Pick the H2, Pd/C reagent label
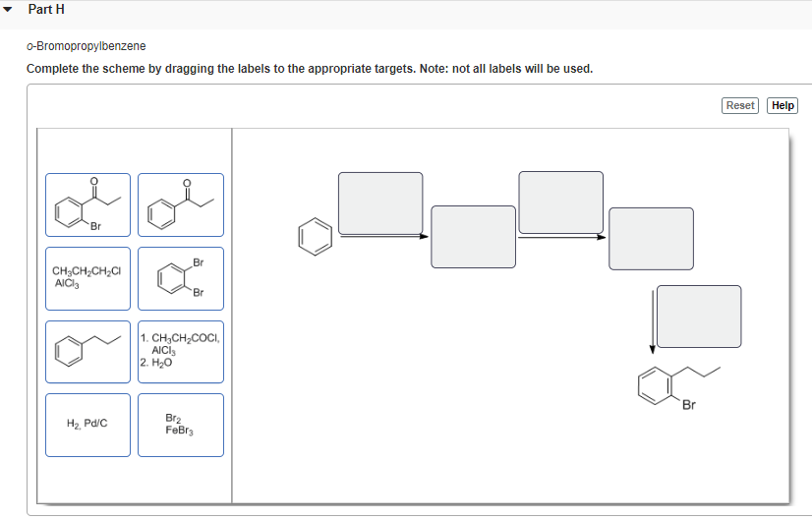812x520 pixels. [88, 426]
